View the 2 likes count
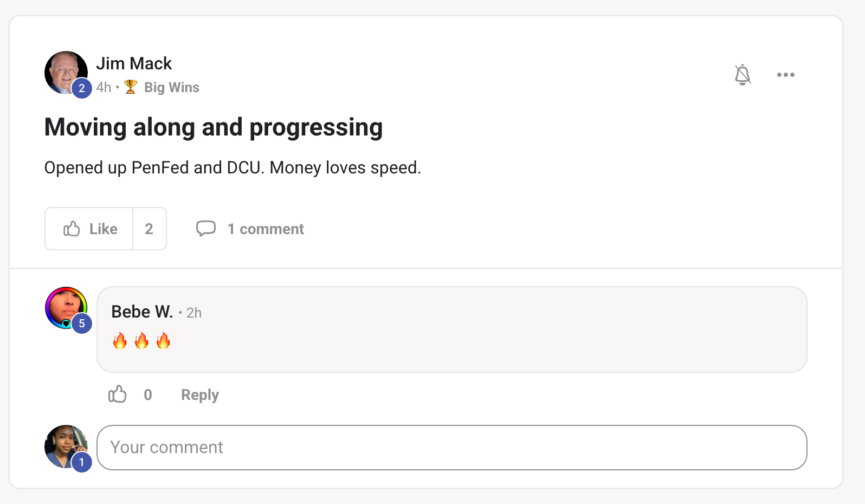Viewport: 865px width, 504px height. coord(149,229)
